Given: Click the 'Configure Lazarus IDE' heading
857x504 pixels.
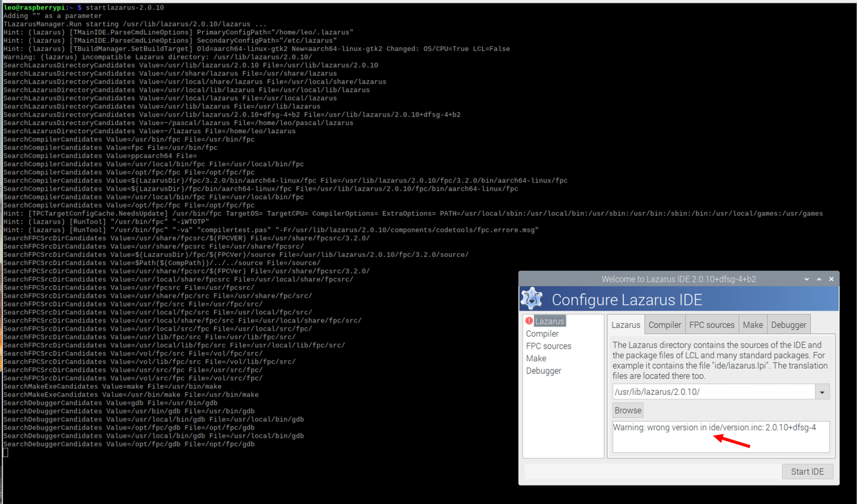Looking at the screenshot, I should coord(627,299).
